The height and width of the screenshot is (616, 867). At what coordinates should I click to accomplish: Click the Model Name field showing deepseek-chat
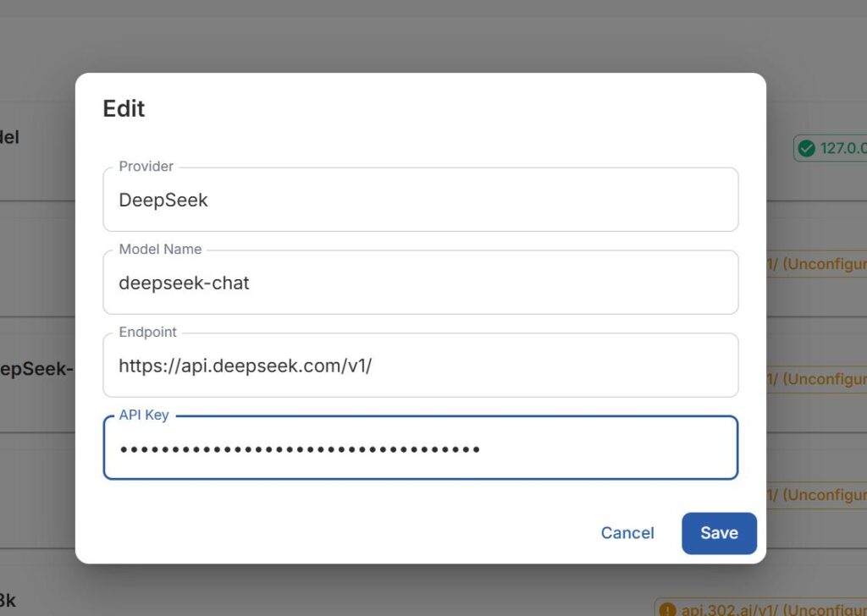(420, 283)
